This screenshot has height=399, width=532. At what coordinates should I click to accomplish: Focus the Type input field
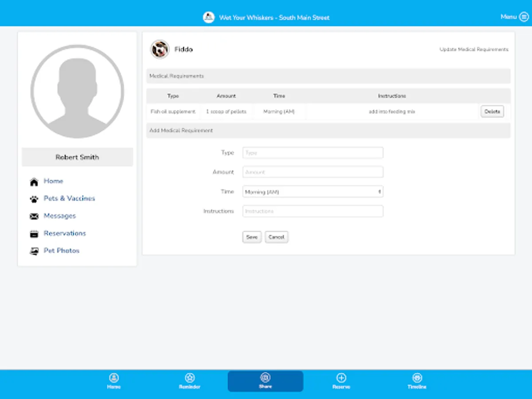(x=313, y=153)
